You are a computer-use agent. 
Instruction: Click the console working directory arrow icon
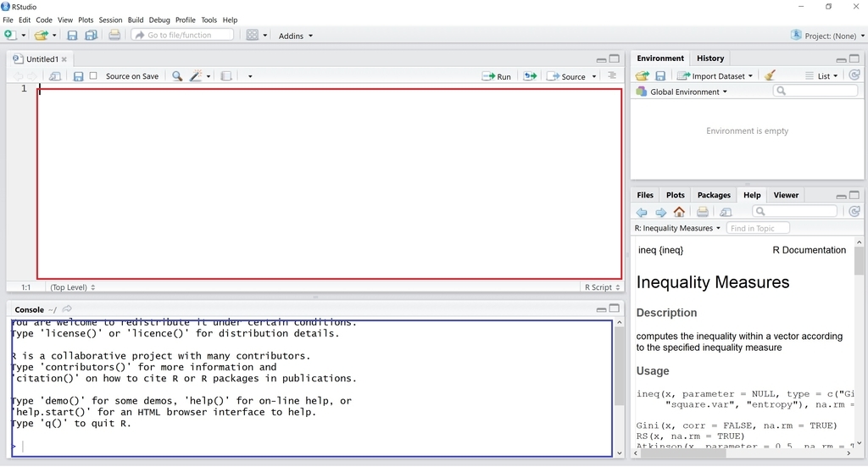coord(67,309)
